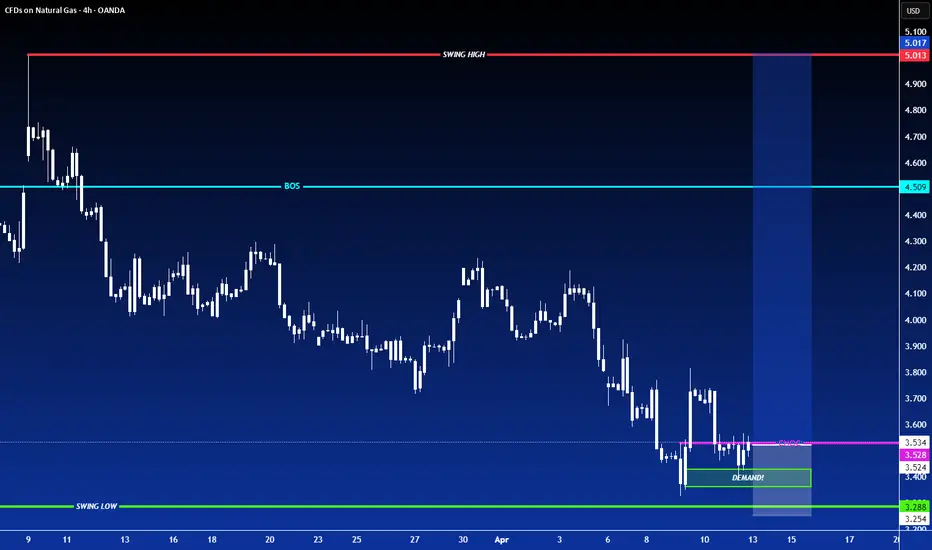Image resolution: width=932 pixels, height=550 pixels.
Task: Select the SWING LOW line label
Action: (x=96, y=506)
